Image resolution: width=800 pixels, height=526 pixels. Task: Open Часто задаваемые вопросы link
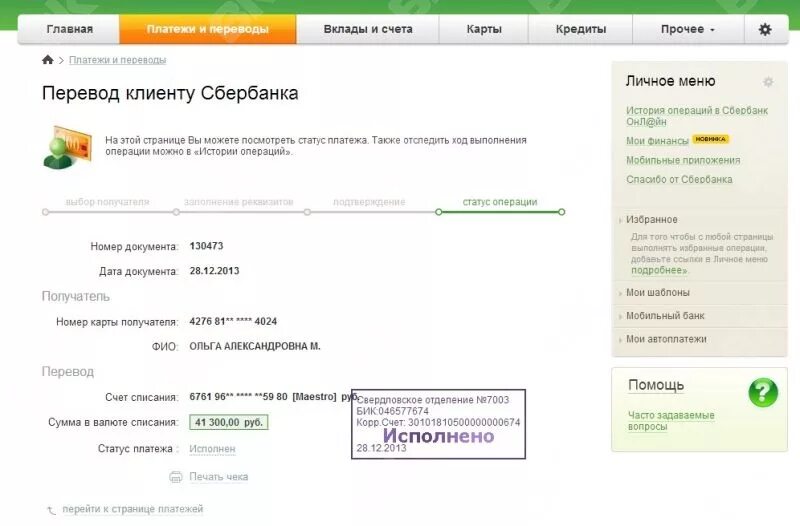671,421
